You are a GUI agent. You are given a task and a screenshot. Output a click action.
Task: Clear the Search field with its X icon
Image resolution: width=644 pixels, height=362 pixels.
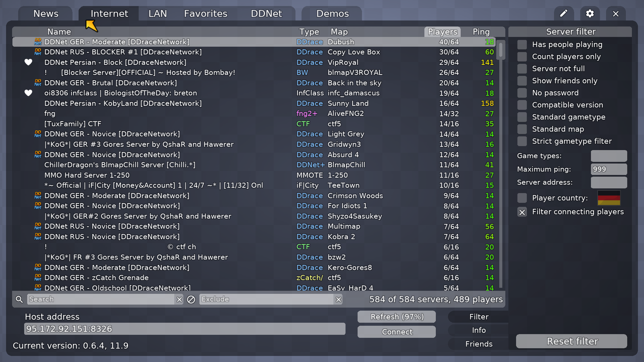[179, 299]
